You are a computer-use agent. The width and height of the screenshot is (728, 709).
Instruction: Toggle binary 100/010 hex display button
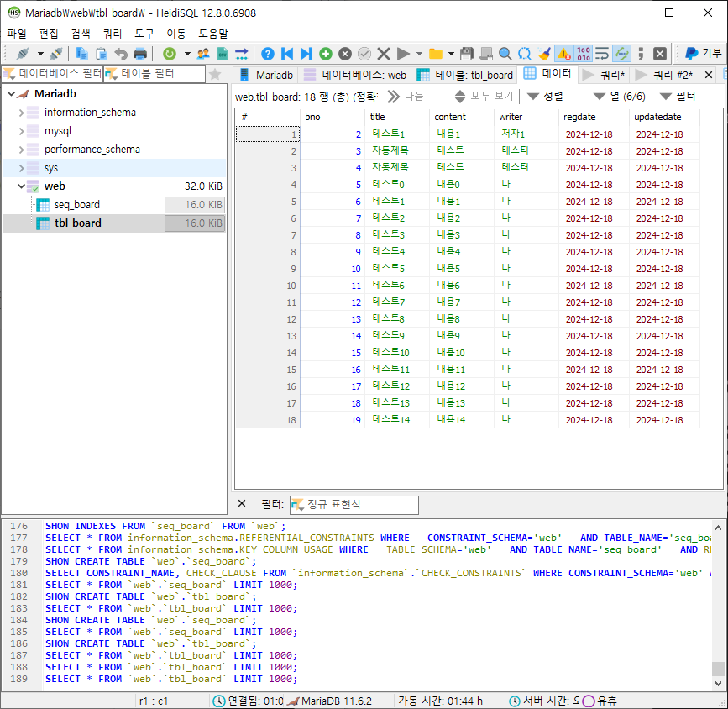coord(583,54)
